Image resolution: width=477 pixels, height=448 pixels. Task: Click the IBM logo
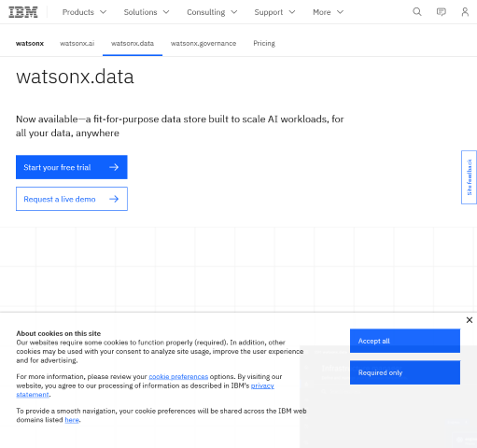23,12
